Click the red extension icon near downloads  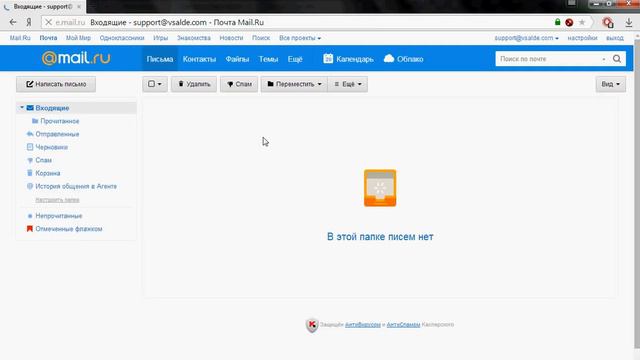(608, 23)
